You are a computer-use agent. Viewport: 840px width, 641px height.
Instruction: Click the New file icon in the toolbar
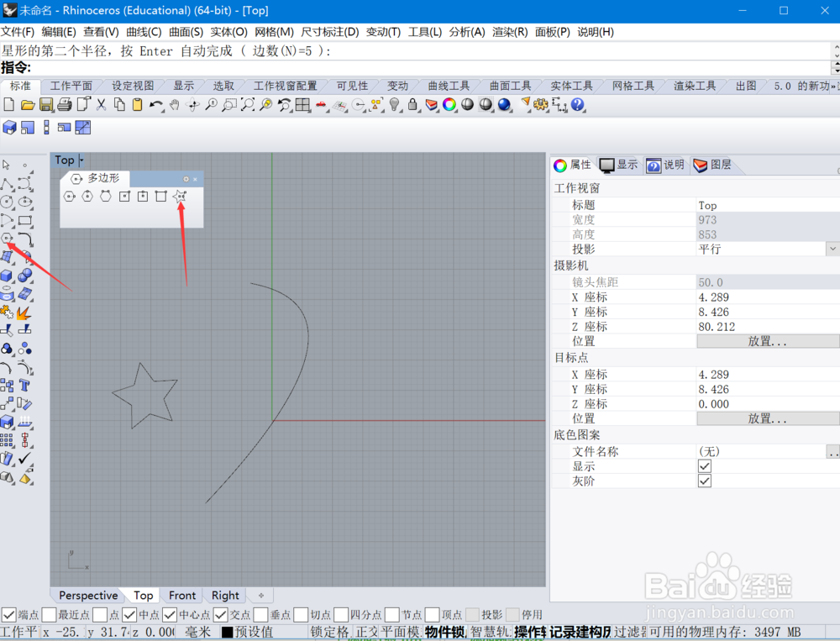coord(9,104)
